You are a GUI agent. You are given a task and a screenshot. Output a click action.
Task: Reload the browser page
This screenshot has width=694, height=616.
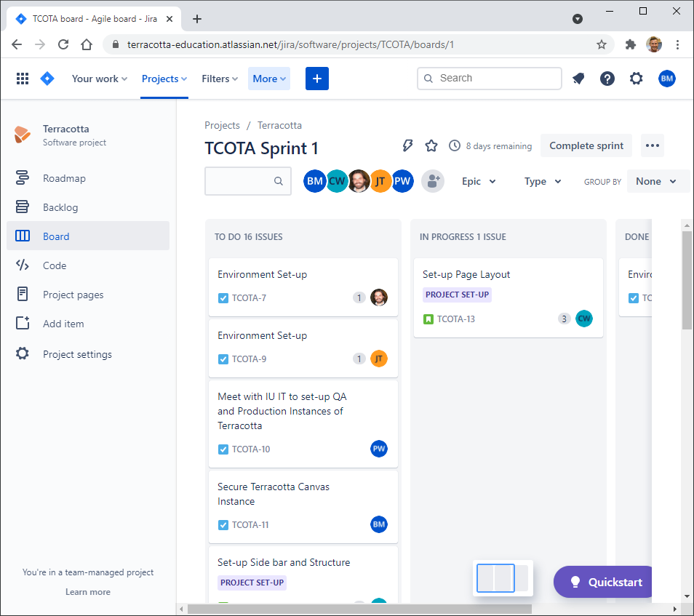coord(63,44)
